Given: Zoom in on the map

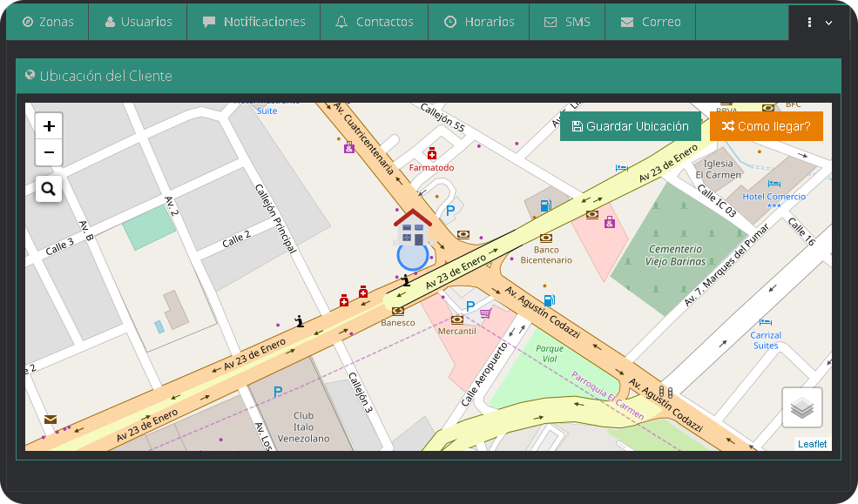Looking at the screenshot, I should 49,126.
